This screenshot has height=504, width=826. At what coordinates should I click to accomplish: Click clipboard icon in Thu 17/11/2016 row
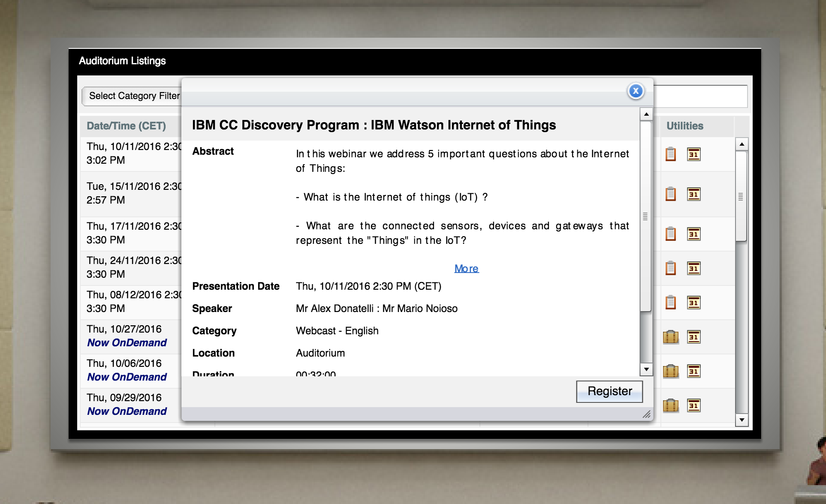pos(671,234)
